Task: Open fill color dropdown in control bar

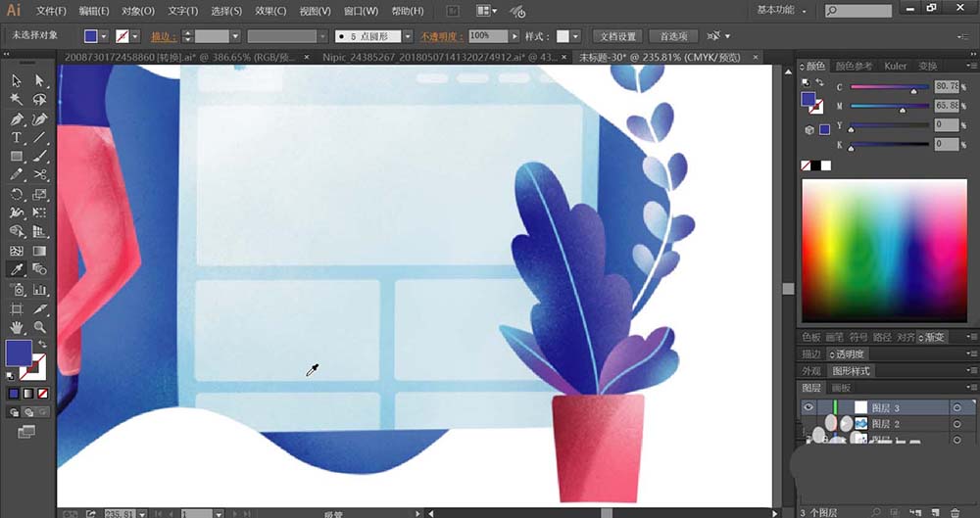Action: point(104,36)
